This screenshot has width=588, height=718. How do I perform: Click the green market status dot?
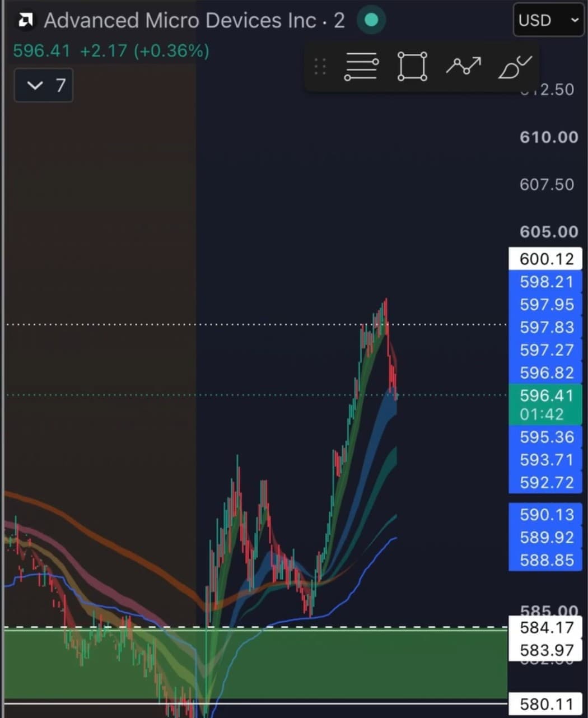pos(371,20)
